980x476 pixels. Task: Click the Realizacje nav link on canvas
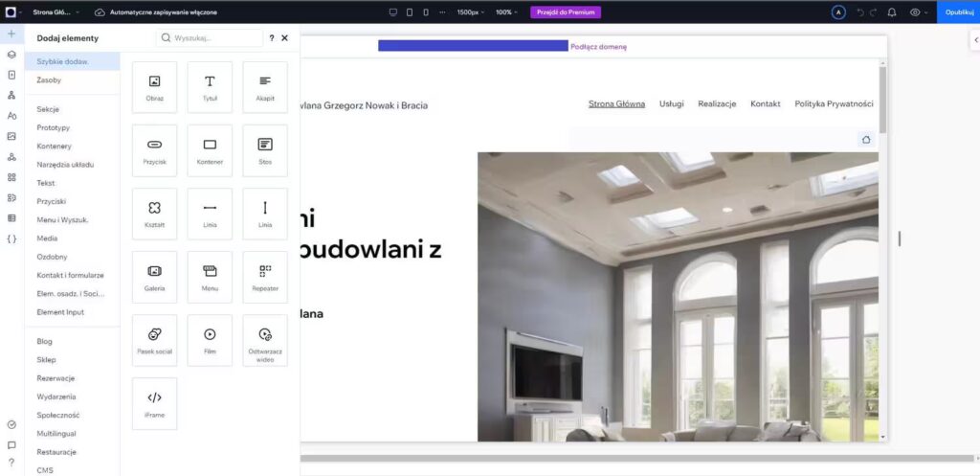point(717,103)
